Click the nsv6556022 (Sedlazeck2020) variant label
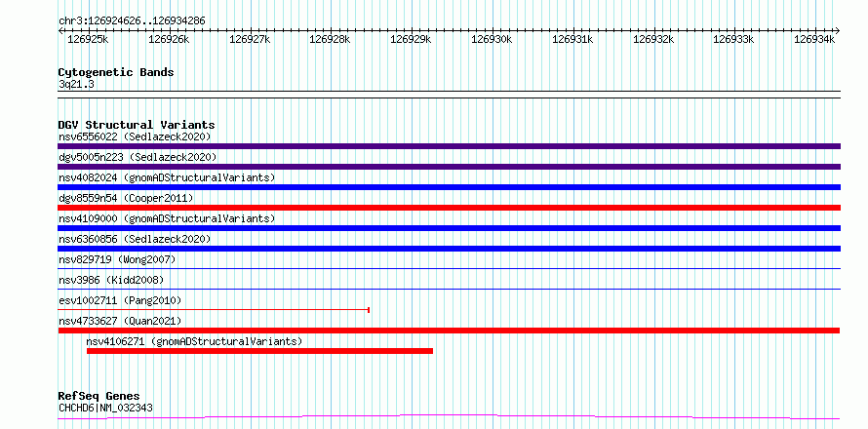 pyautogui.click(x=135, y=136)
